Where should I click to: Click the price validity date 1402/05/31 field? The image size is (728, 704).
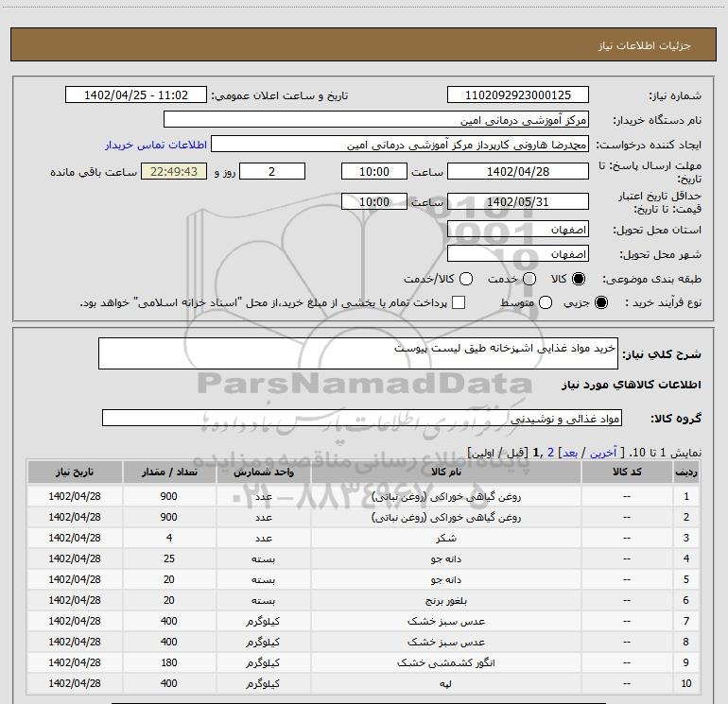[x=518, y=201]
